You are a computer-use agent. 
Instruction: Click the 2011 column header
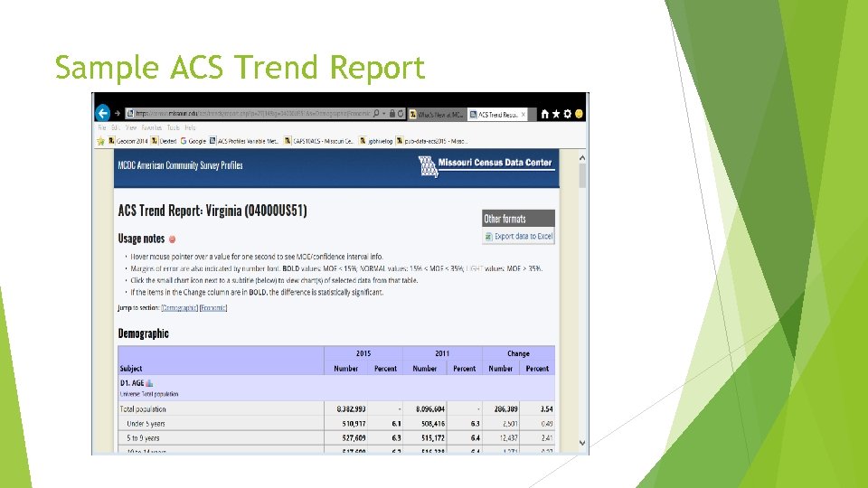(442, 353)
